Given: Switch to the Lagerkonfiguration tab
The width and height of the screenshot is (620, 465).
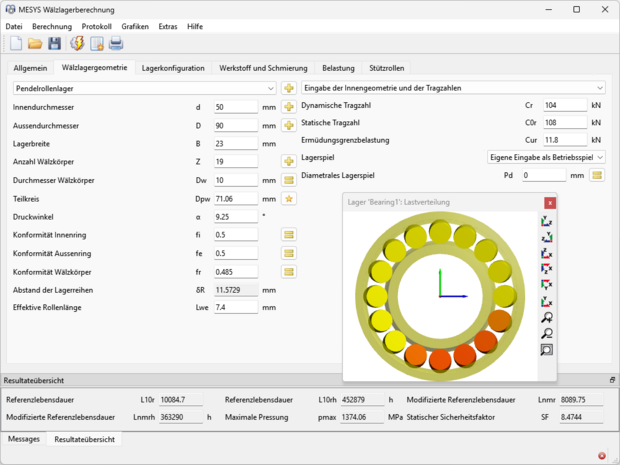Looking at the screenshot, I should click(173, 68).
